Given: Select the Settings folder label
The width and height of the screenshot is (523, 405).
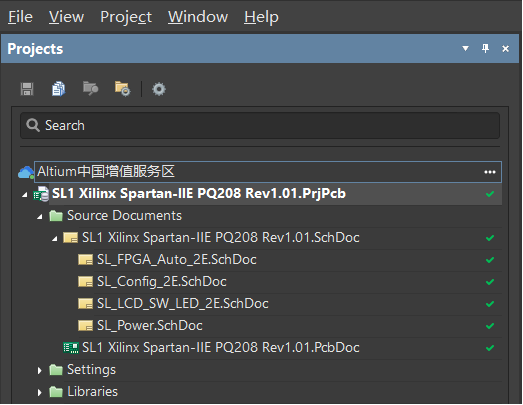Looking at the screenshot, I should [91, 370].
